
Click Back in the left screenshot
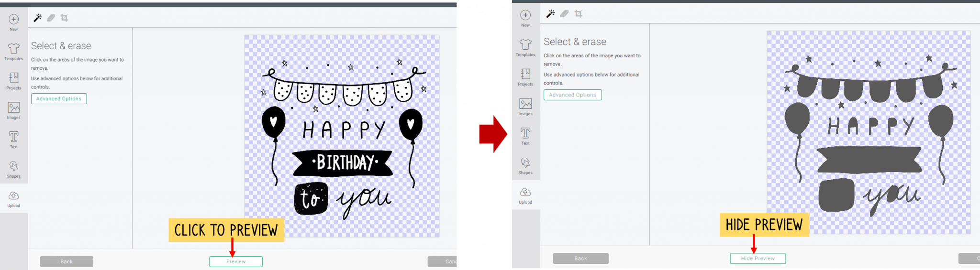click(67, 261)
